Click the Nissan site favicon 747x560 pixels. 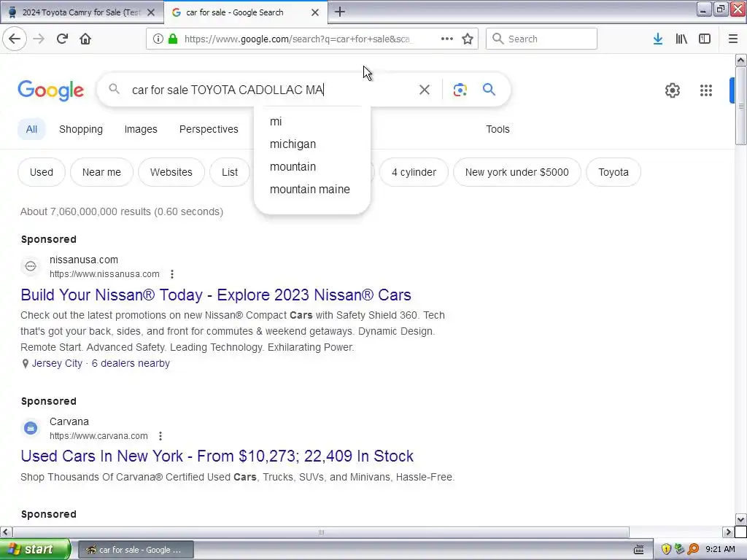(x=31, y=266)
